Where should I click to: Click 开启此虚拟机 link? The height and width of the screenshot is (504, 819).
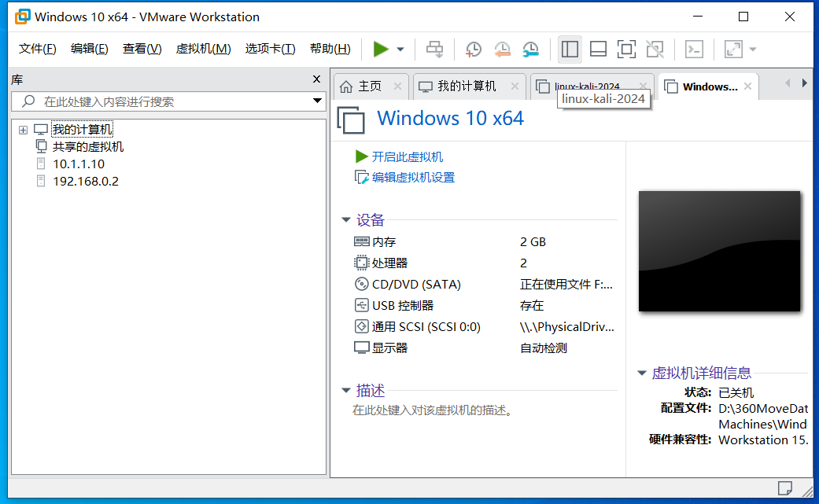pos(407,156)
